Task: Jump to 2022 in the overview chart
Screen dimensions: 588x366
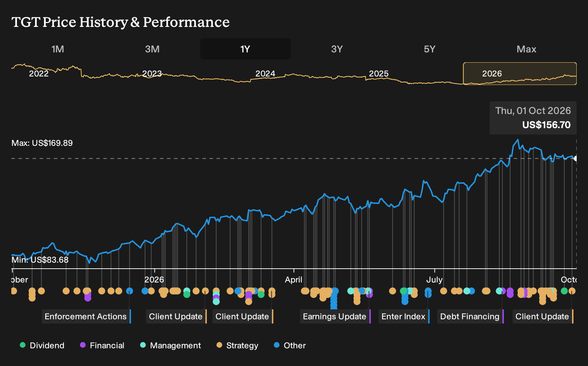Action: 39,74
